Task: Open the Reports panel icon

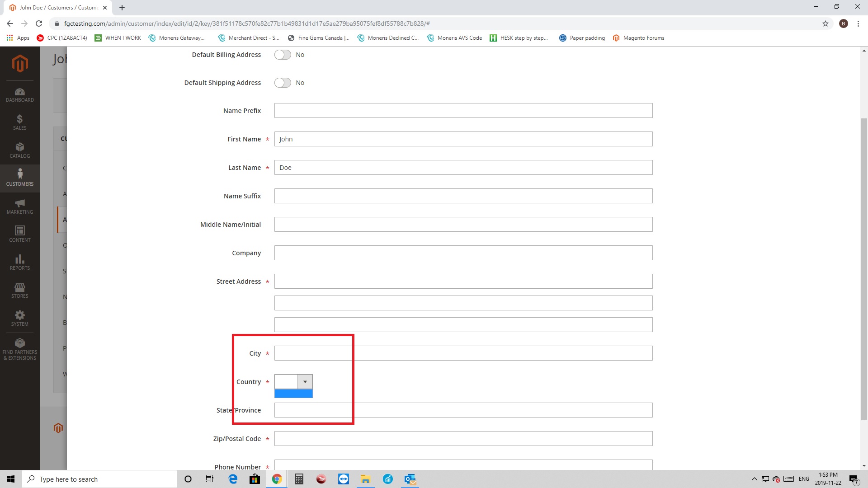Action: (x=20, y=263)
